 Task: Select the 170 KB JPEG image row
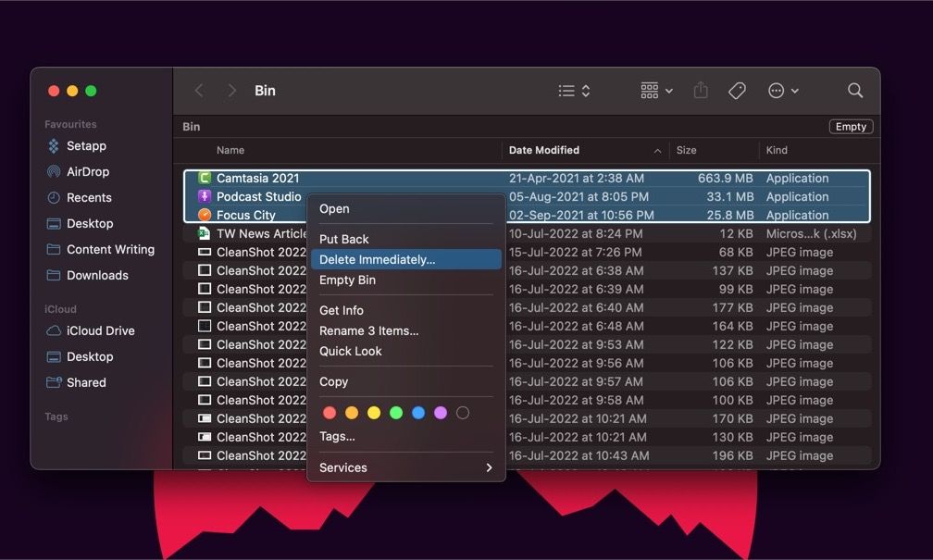click(x=528, y=418)
